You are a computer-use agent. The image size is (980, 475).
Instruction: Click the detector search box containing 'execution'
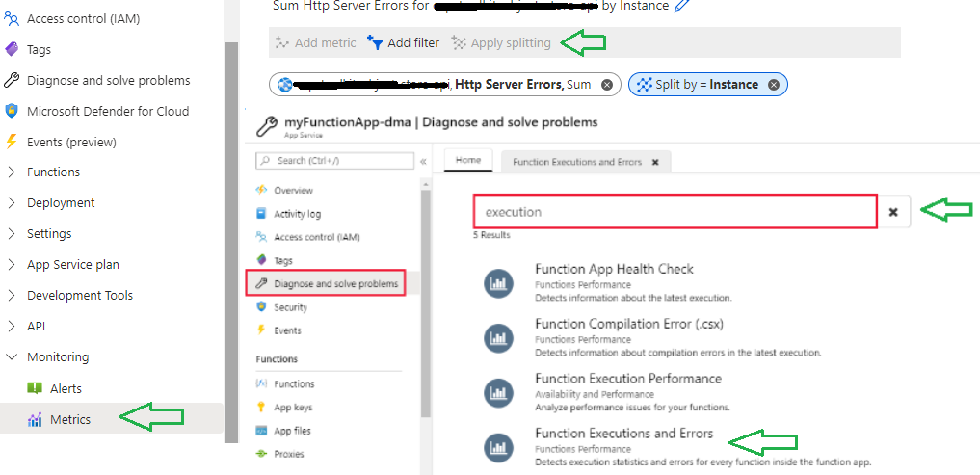[675, 212]
